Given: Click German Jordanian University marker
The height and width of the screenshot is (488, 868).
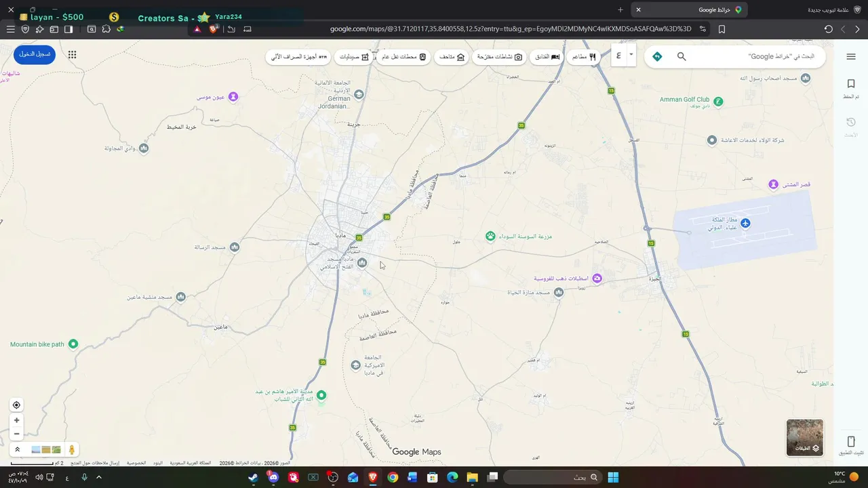Looking at the screenshot, I should tap(359, 94).
